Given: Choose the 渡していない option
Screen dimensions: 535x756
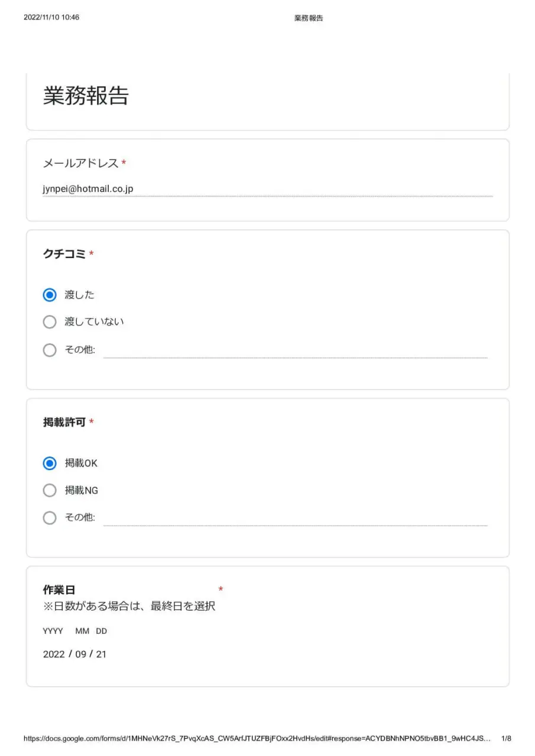Looking at the screenshot, I should pyautogui.click(x=50, y=322).
